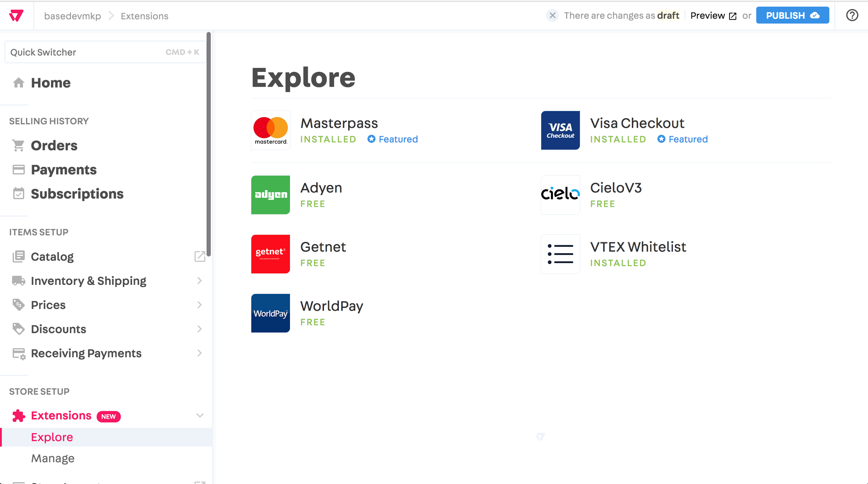
Task: Click the Subscriptions calendar icon
Action: point(18,194)
